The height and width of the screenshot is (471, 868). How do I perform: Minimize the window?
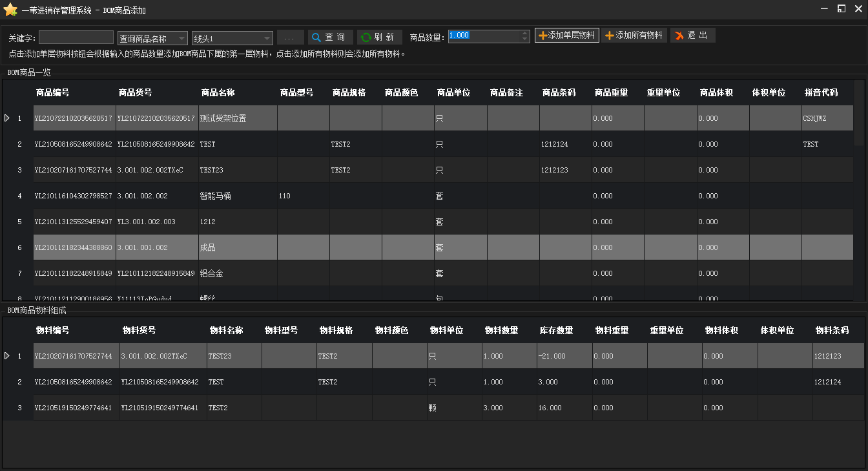pos(824,8)
